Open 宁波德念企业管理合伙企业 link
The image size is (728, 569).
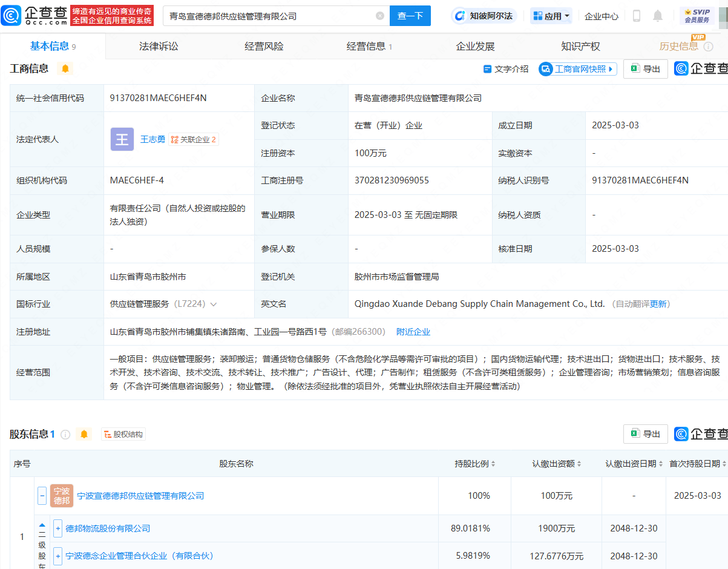(139, 556)
